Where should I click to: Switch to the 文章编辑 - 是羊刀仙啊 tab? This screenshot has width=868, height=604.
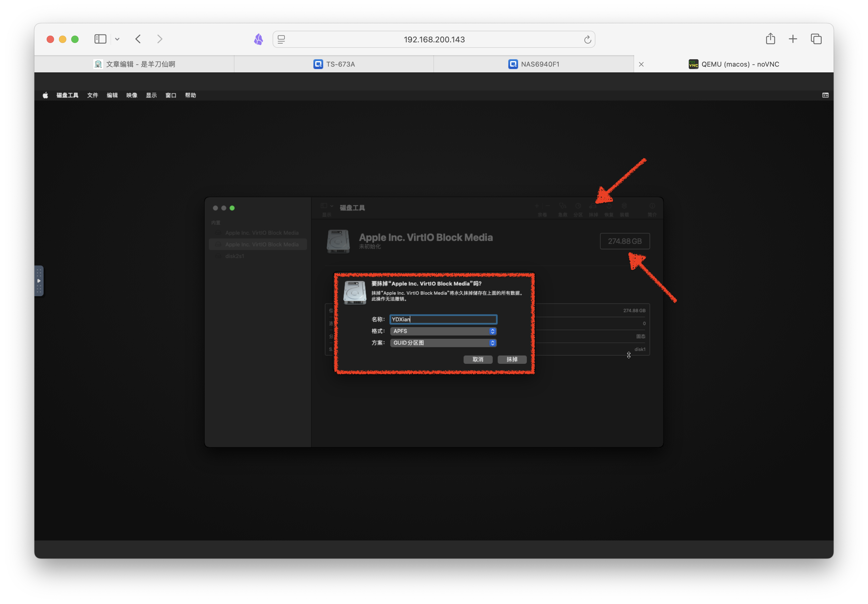[134, 64]
